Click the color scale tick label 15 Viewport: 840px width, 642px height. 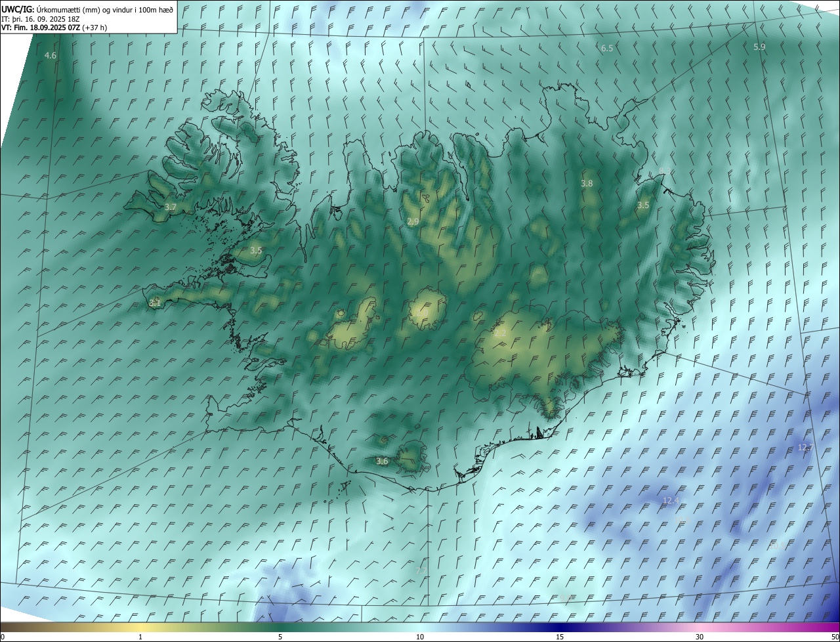560,637
